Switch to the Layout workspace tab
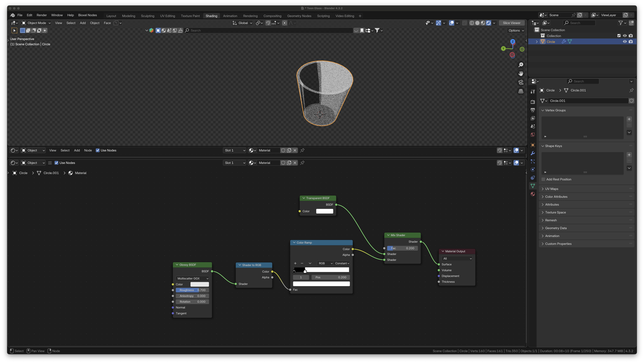The width and height of the screenshot is (644, 363). pyautogui.click(x=111, y=16)
